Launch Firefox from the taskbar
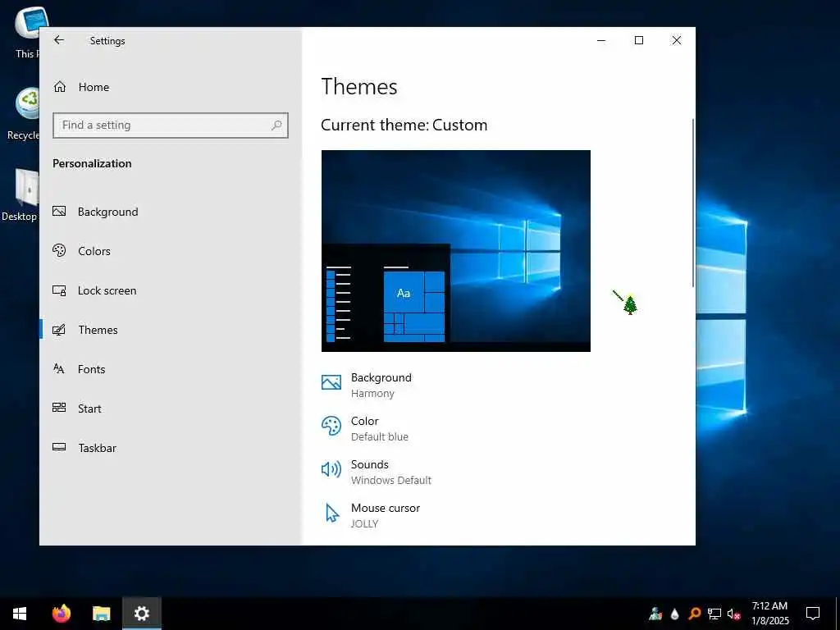This screenshot has height=630, width=840. pyautogui.click(x=61, y=614)
